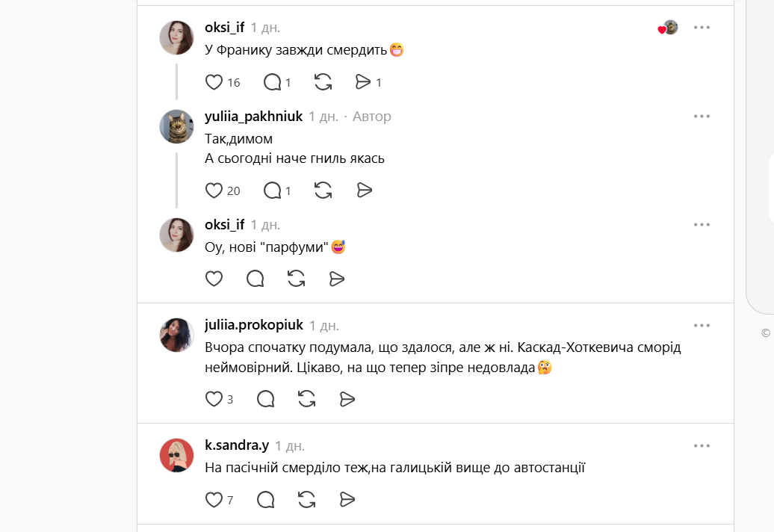Reply to oksi_if's first comment
The width and height of the screenshot is (774, 532).
click(x=273, y=82)
